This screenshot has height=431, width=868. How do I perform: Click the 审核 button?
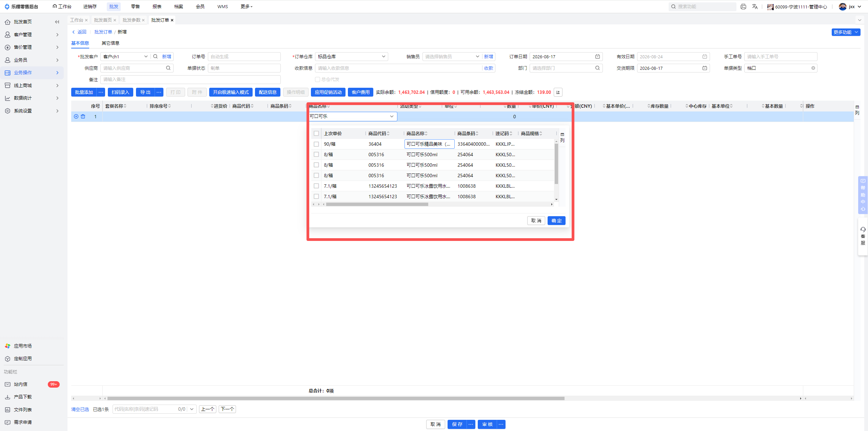tap(487, 424)
